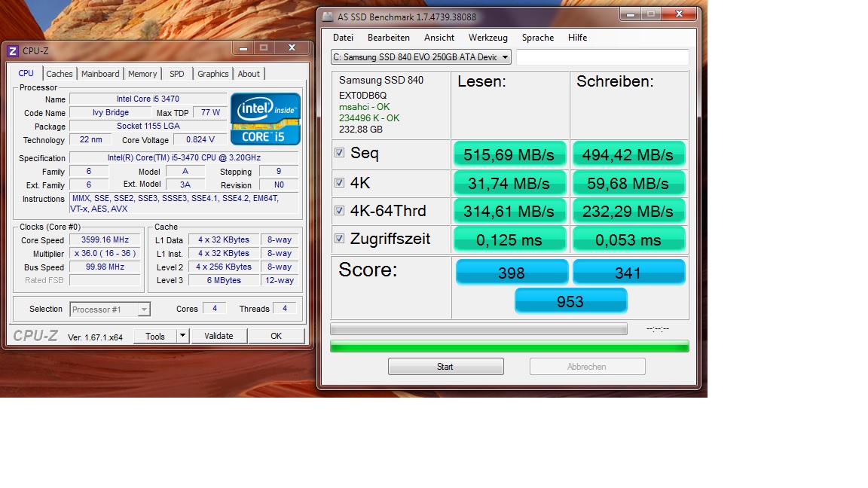Click the EXT0DB6Q firmware text

pos(362,95)
